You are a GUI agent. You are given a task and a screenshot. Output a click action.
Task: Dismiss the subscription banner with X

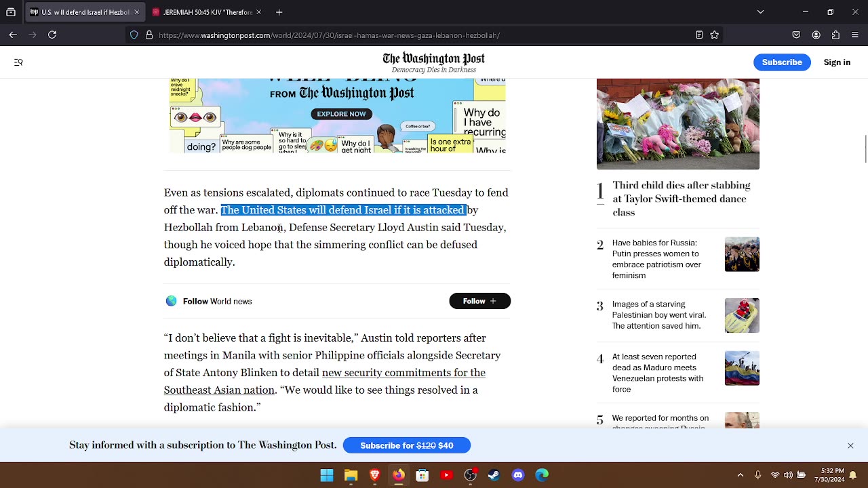pyautogui.click(x=850, y=445)
